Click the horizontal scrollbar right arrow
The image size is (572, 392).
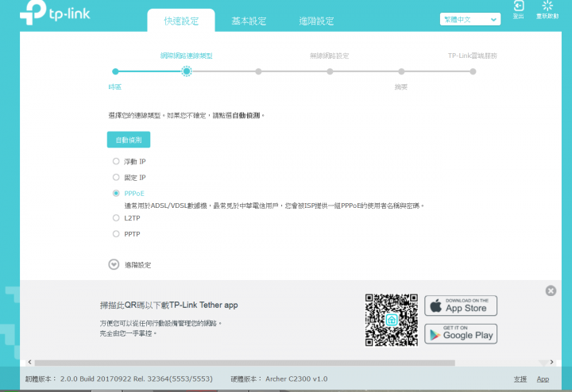(x=551, y=362)
